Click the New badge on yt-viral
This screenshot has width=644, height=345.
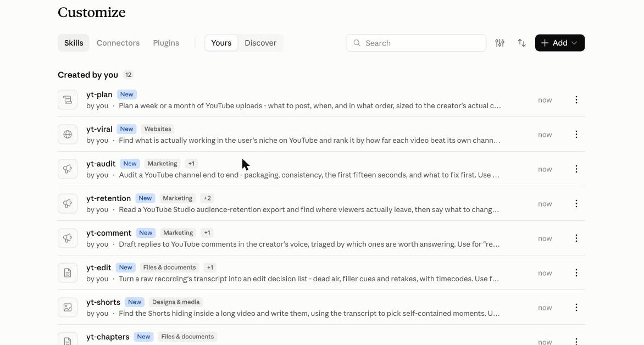(x=127, y=129)
